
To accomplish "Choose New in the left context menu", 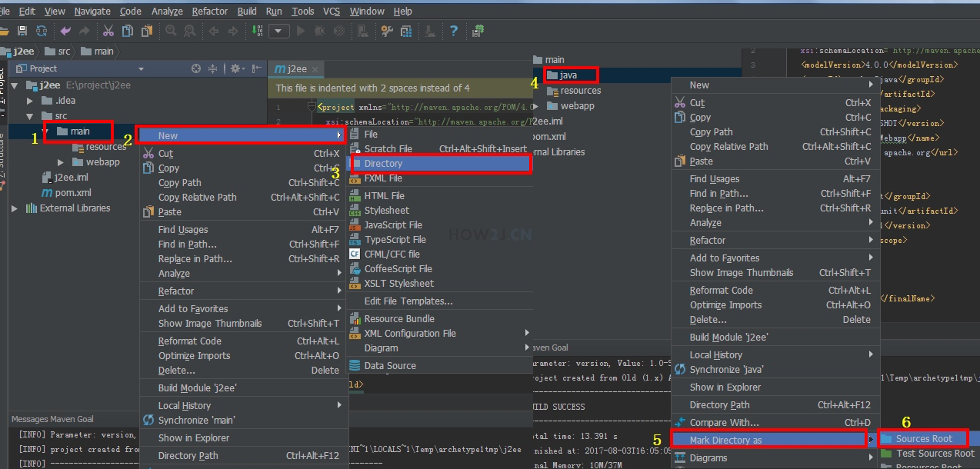I will 242,135.
